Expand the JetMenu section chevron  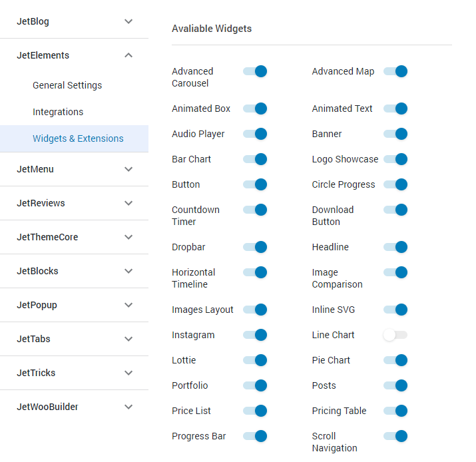[x=128, y=169]
